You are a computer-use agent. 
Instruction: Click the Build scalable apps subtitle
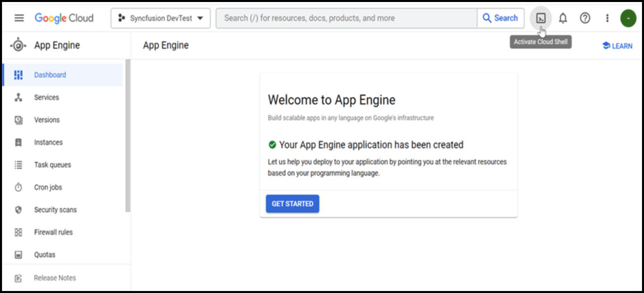pyautogui.click(x=351, y=118)
